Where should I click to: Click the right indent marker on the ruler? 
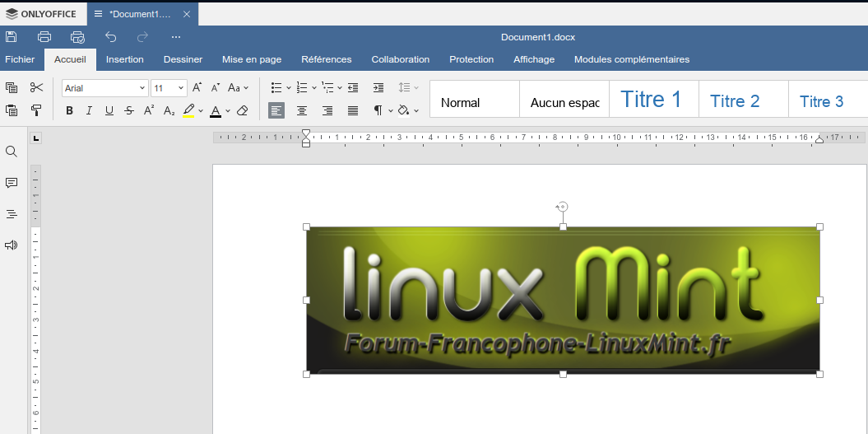819,139
